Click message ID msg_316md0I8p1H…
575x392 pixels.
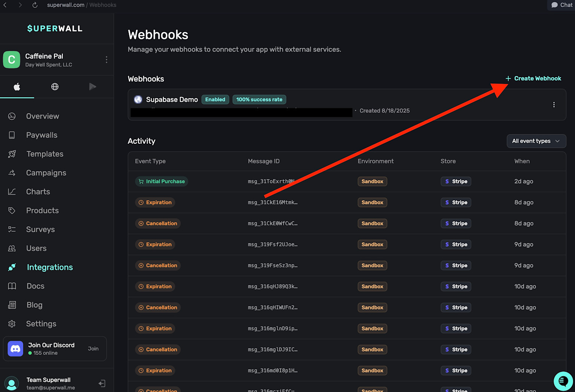point(273,370)
